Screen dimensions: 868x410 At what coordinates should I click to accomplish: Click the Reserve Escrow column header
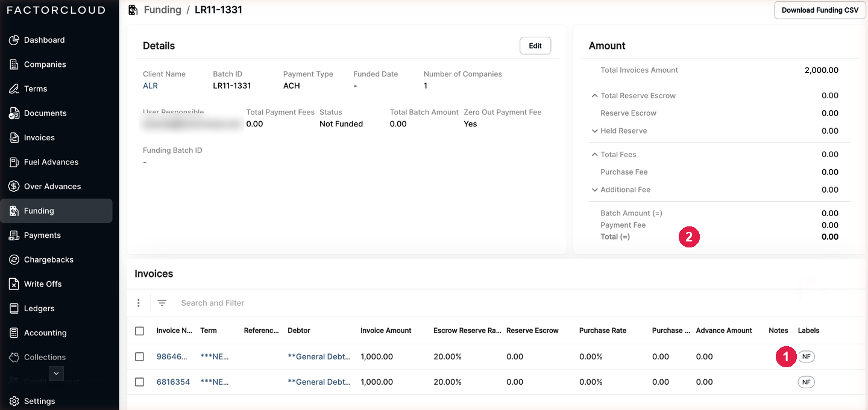tap(532, 331)
